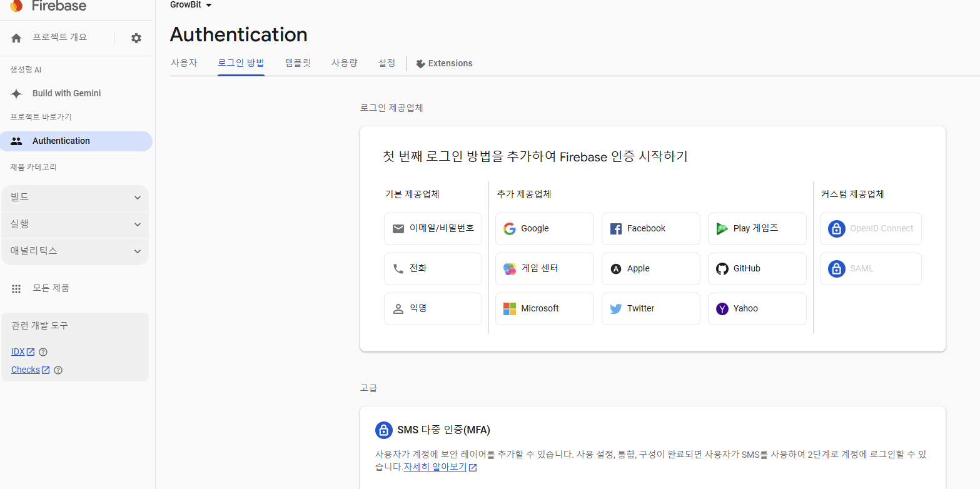This screenshot has width=980, height=489.
Task: Open the 템플릿 tab
Action: [x=298, y=64]
